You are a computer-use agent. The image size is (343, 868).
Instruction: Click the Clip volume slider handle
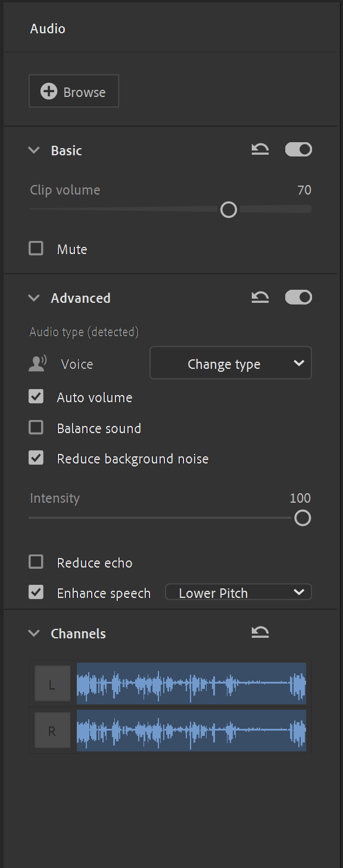pos(229,209)
